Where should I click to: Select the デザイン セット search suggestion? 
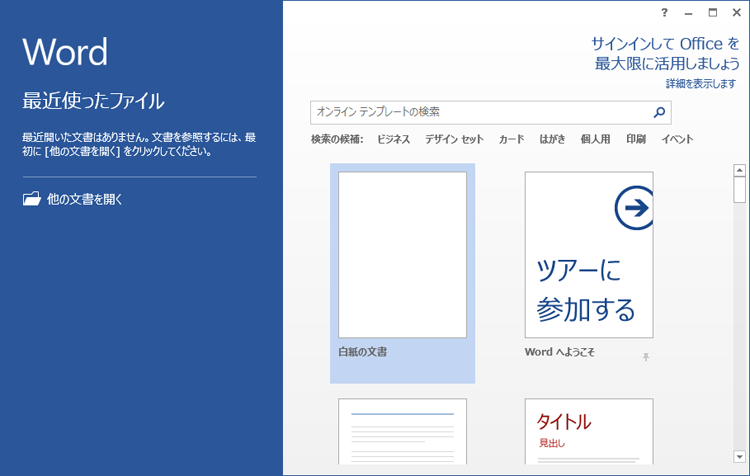click(454, 139)
